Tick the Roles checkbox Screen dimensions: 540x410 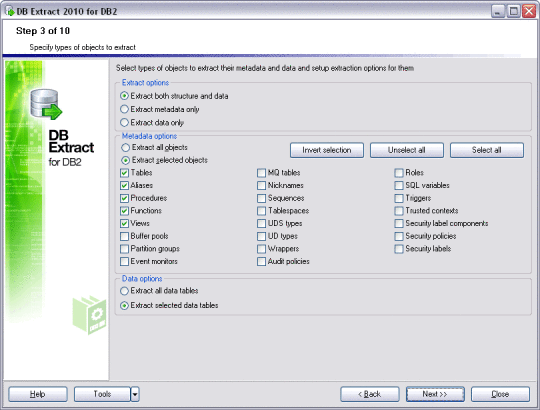(x=399, y=173)
